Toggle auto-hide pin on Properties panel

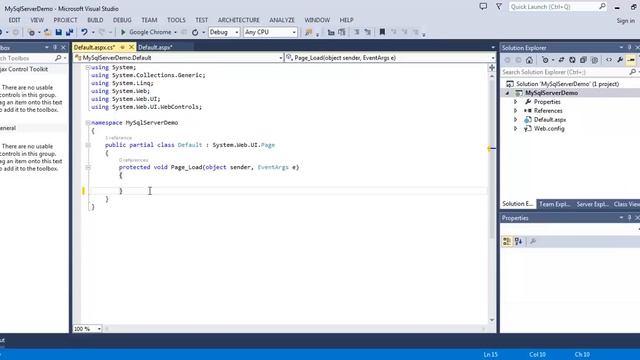[x=629, y=218]
